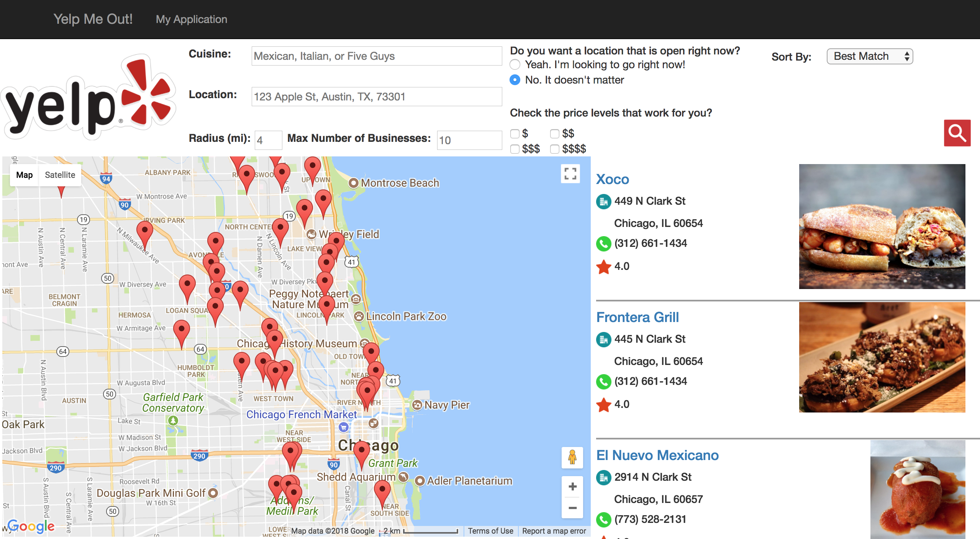Check the single dollar price checkbox
The width and height of the screenshot is (980, 539).
(x=515, y=133)
